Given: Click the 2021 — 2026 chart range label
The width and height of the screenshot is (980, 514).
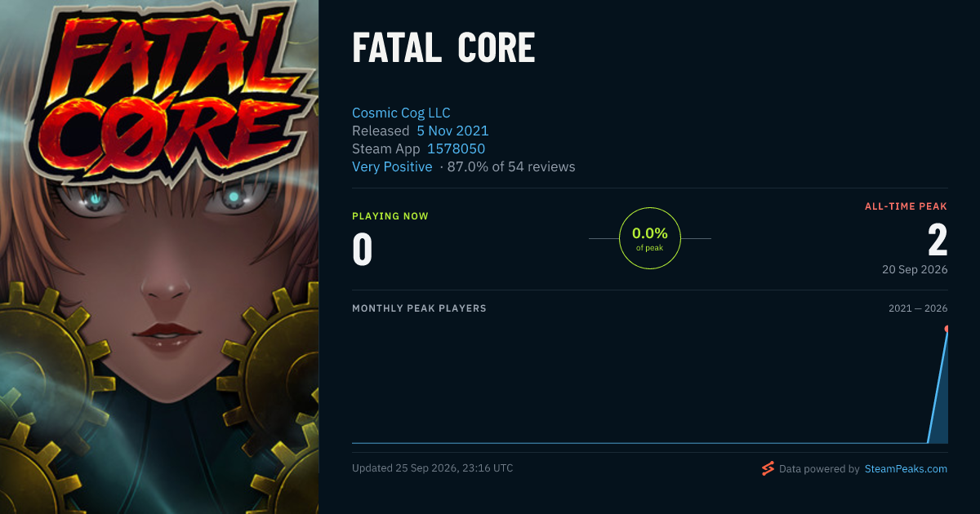Looking at the screenshot, I should [x=918, y=308].
